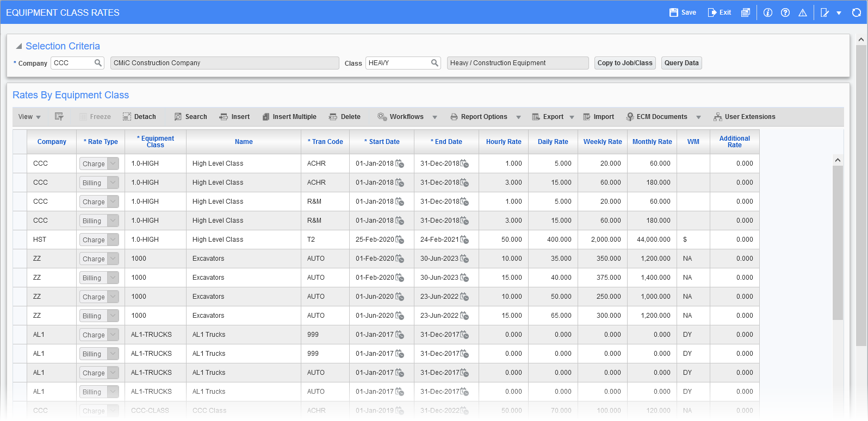Viewport: 868px width, 421px height.
Task: Expand the Export options arrow
Action: 572,117
